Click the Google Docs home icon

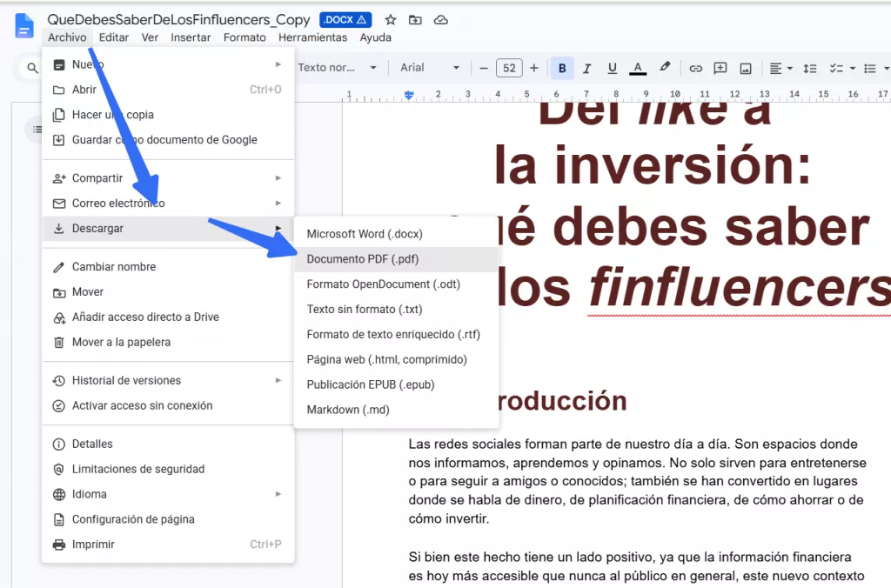click(x=23, y=26)
